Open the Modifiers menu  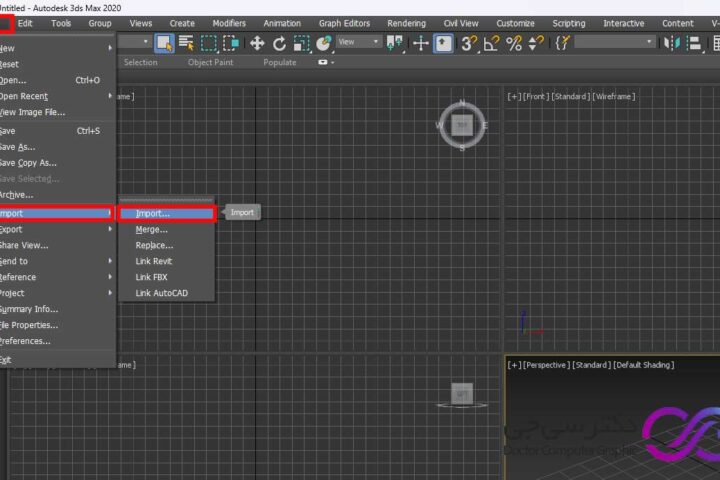point(229,23)
